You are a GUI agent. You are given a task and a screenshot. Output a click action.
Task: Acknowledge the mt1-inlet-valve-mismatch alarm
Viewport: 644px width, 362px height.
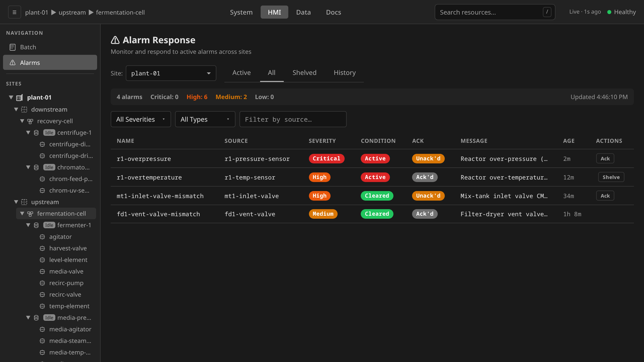[x=605, y=196]
